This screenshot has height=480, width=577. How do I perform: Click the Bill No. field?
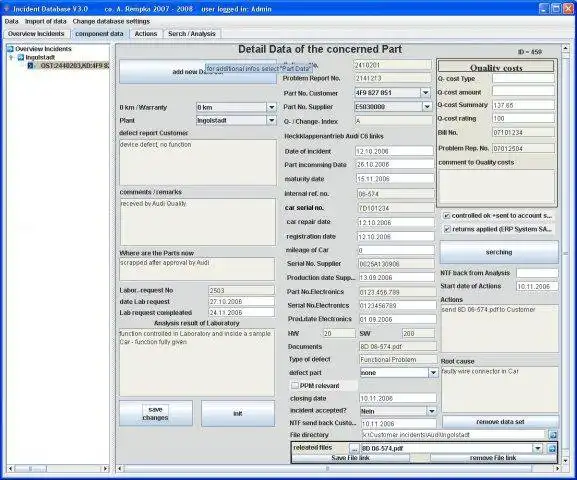point(523,132)
